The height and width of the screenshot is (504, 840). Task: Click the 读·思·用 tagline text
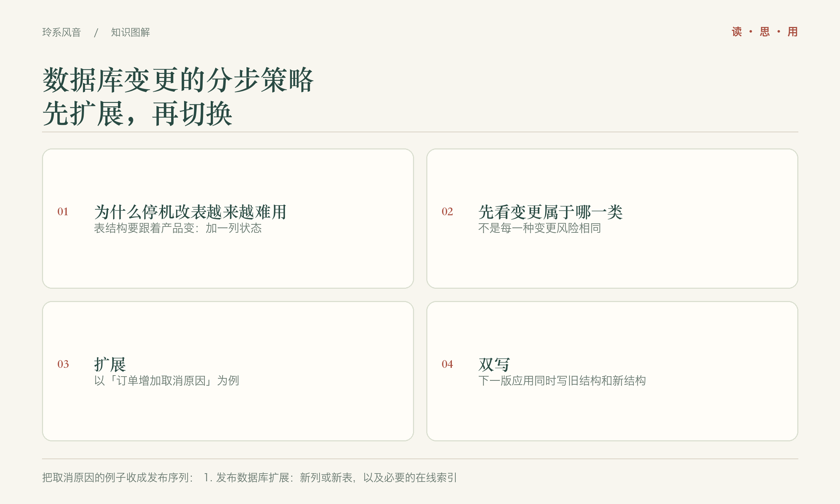[765, 32]
